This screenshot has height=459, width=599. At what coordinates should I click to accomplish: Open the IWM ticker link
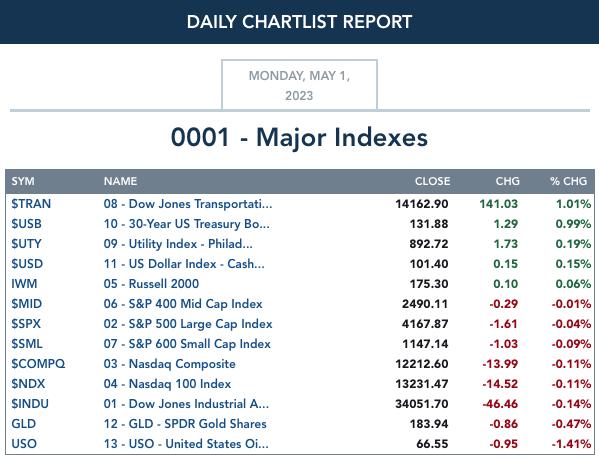(x=24, y=284)
